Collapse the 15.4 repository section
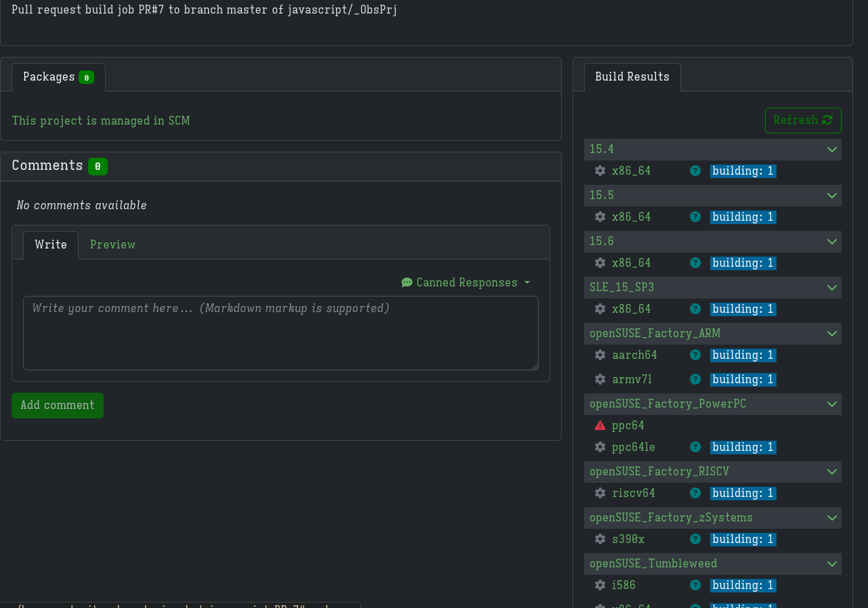 point(832,150)
